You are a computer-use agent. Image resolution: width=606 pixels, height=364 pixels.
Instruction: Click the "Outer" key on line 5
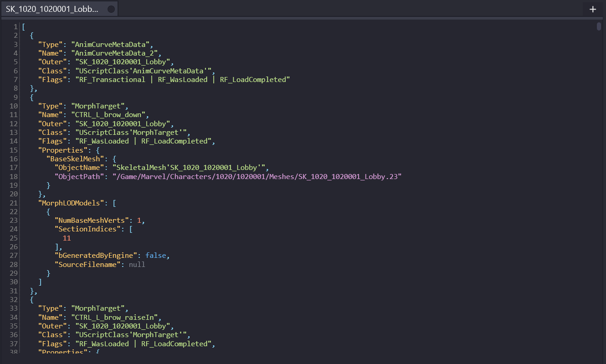pos(52,62)
